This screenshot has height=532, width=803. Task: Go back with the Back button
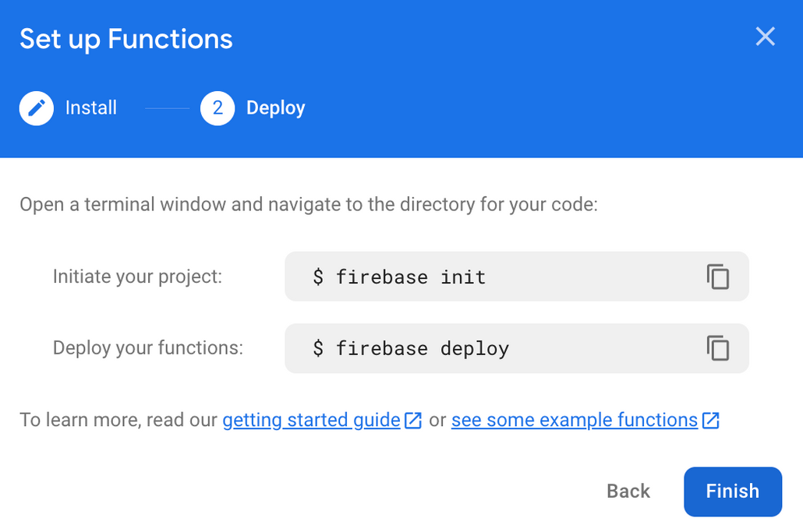click(628, 491)
